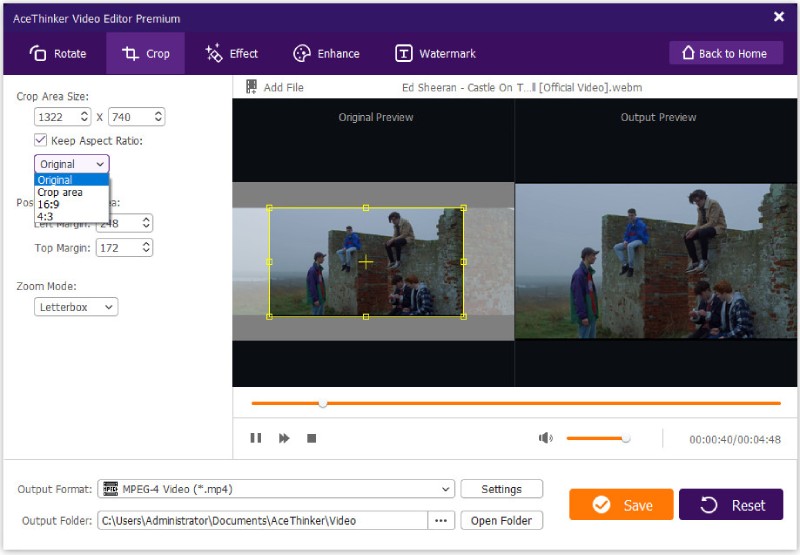Click the Output Preview video frame
Viewport: 800px width, 555px height.
coord(656,261)
